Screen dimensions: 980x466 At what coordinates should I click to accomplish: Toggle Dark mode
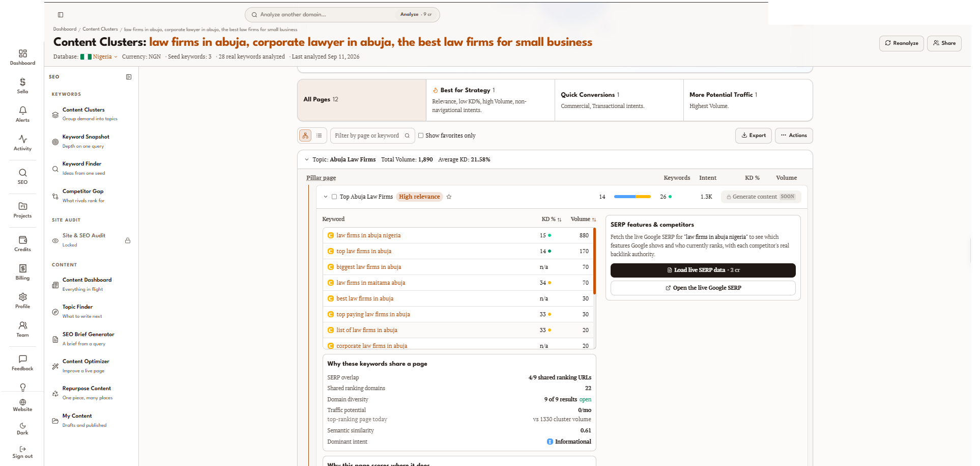click(x=23, y=429)
